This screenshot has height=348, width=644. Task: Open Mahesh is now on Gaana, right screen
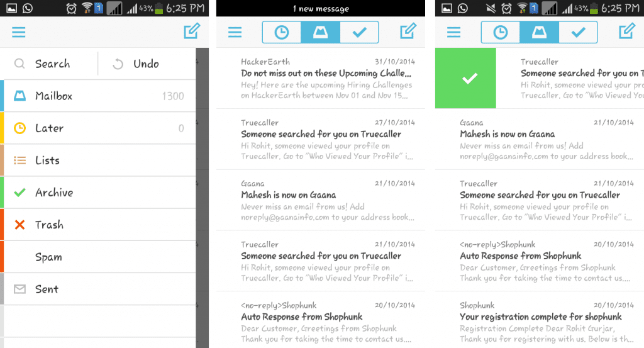coord(540,139)
